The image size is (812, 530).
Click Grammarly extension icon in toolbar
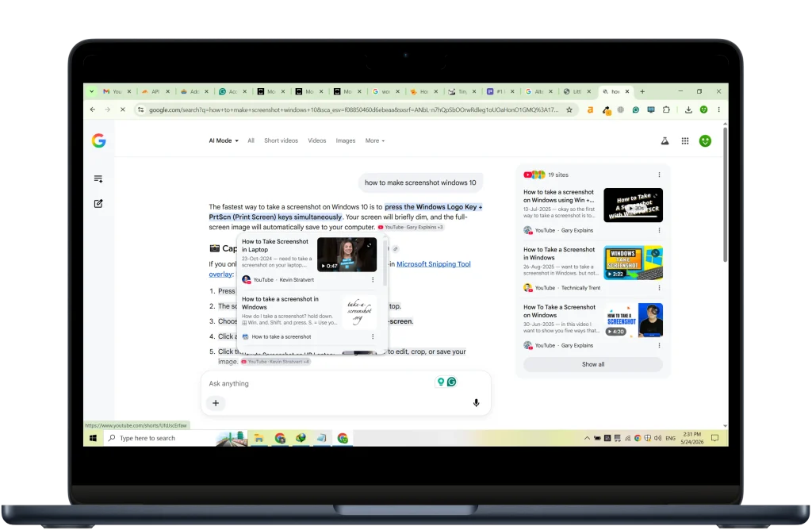point(636,109)
